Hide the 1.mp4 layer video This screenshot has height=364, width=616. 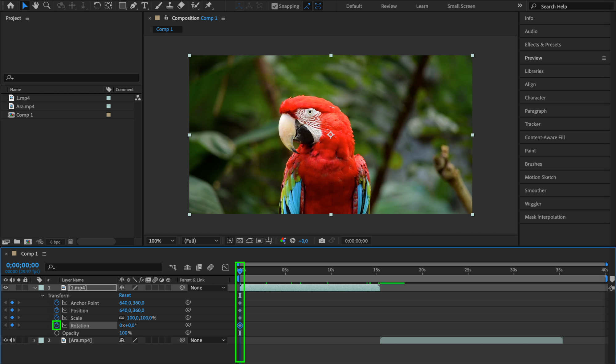6,288
